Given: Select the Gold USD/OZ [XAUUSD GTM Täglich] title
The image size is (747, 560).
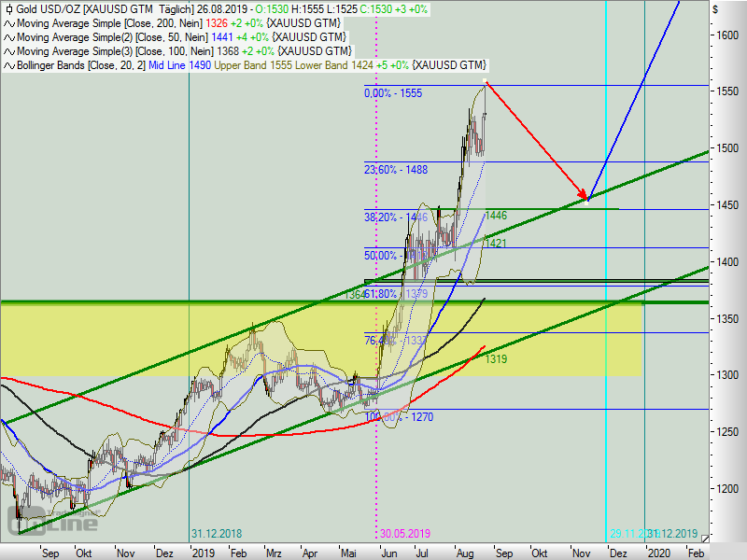Looking at the screenshot, I should pyautogui.click(x=105, y=9).
